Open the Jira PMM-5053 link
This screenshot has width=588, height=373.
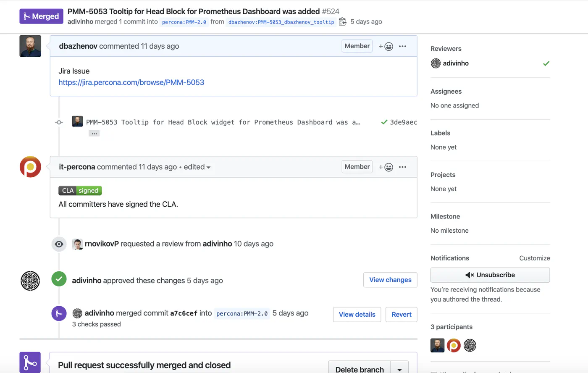pyautogui.click(x=131, y=82)
